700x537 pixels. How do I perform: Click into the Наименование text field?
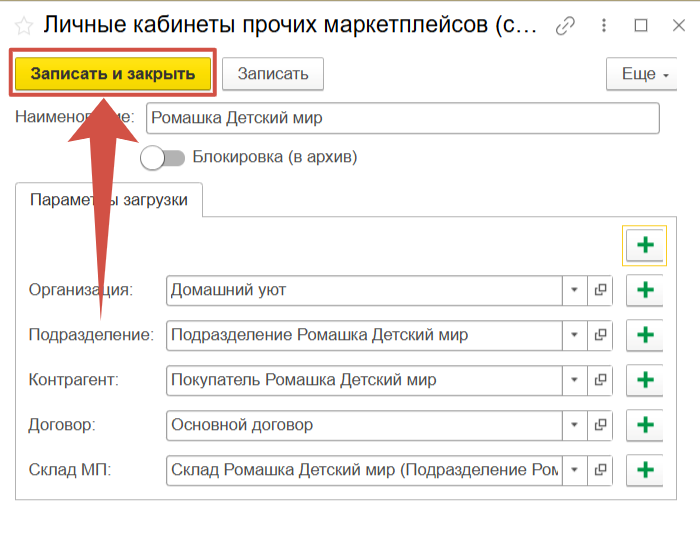pyautogui.click(x=402, y=118)
